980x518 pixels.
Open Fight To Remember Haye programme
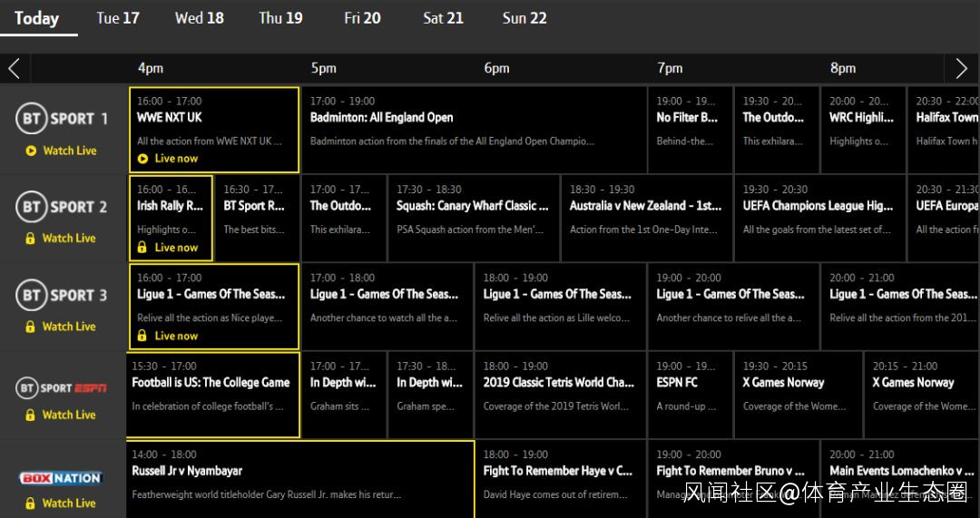coord(561,479)
